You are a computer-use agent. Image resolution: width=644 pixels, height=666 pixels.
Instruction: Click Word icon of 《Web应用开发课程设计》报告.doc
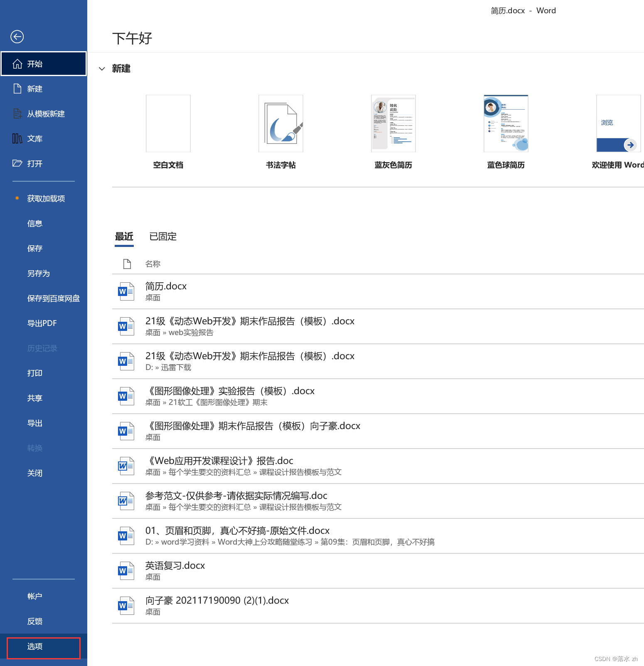pyautogui.click(x=126, y=466)
